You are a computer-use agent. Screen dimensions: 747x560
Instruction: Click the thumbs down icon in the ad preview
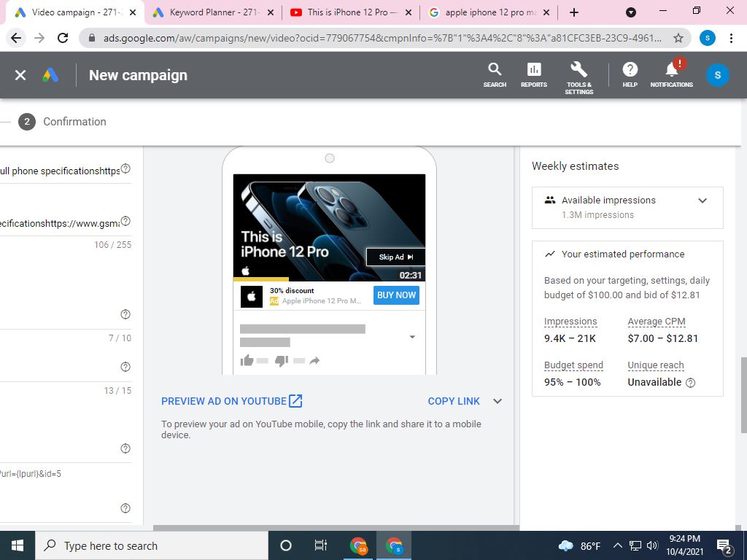(282, 360)
